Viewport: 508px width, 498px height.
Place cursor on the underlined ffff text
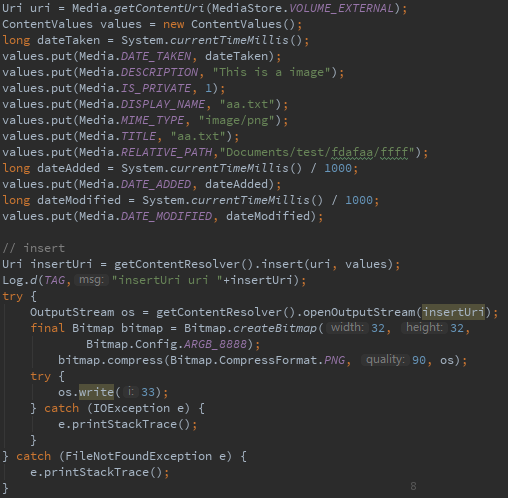[394, 152]
